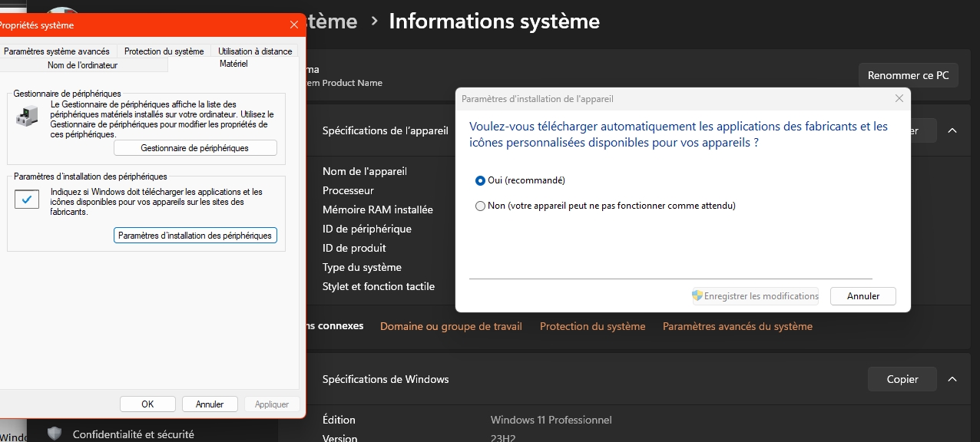Open "Paramètres avancés du système" link
980x442 pixels.
click(737, 326)
